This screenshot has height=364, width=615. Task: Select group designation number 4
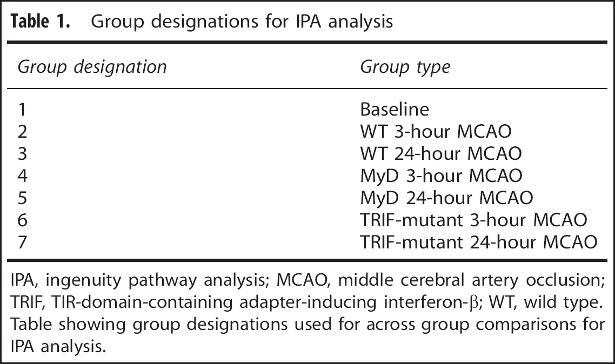22,176
